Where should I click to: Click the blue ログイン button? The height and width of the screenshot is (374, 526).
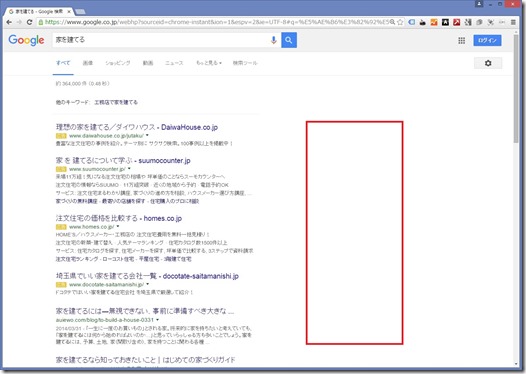[487, 40]
